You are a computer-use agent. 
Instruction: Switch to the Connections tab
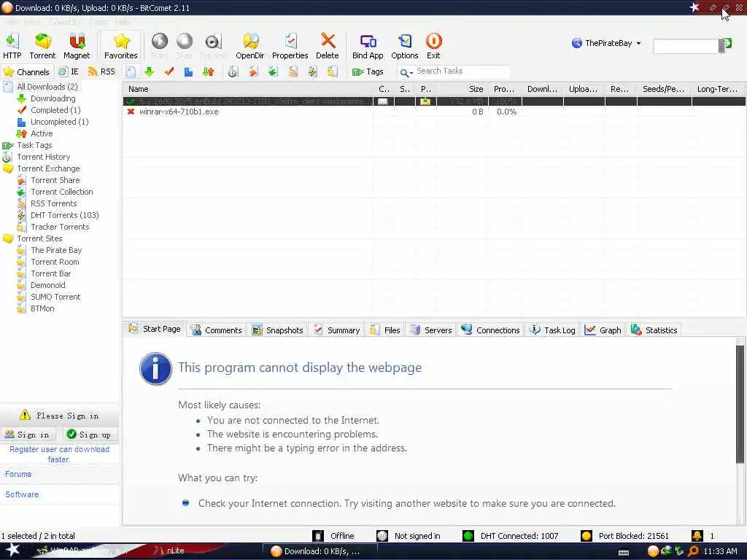coord(491,330)
